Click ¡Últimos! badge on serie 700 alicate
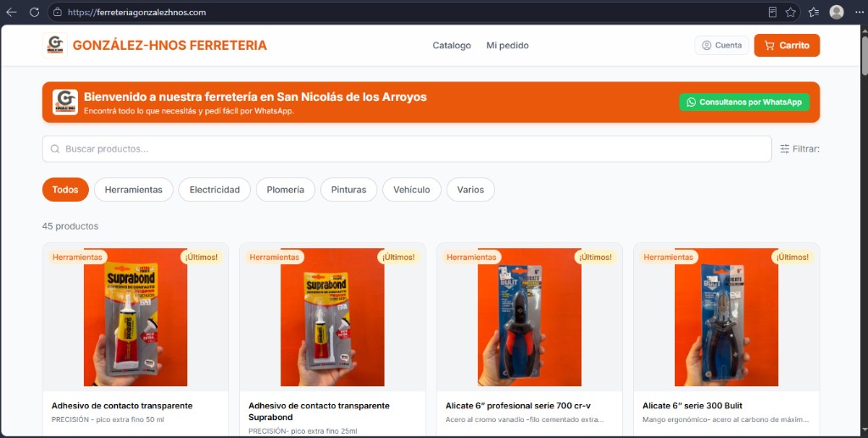This screenshot has width=868, height=438. pyautogui.click(x=595, y=258)
